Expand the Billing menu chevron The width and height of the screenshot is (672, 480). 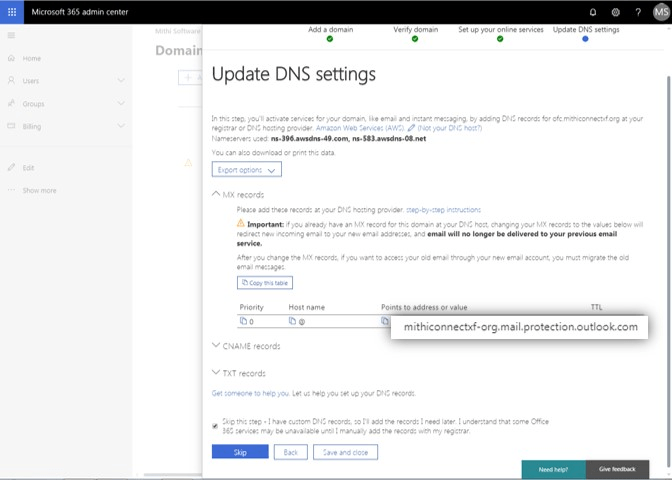click(121, 126)
